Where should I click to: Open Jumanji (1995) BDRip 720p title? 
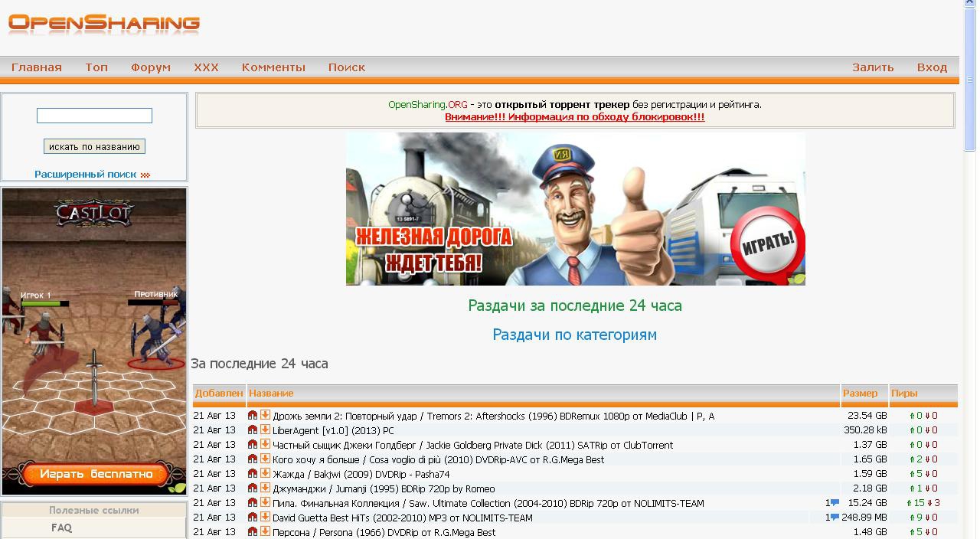pos(384,488)
